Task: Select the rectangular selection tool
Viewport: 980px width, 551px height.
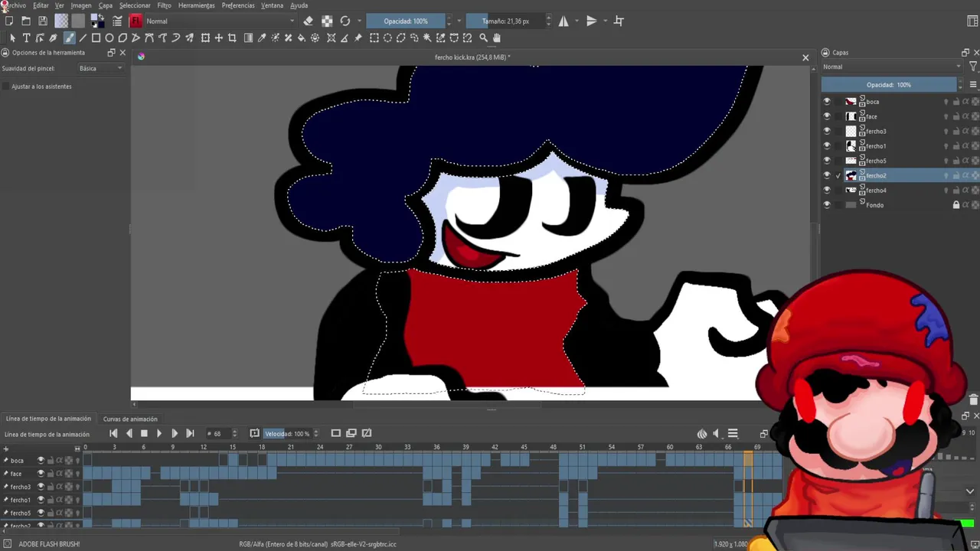Action: (374, 37)
